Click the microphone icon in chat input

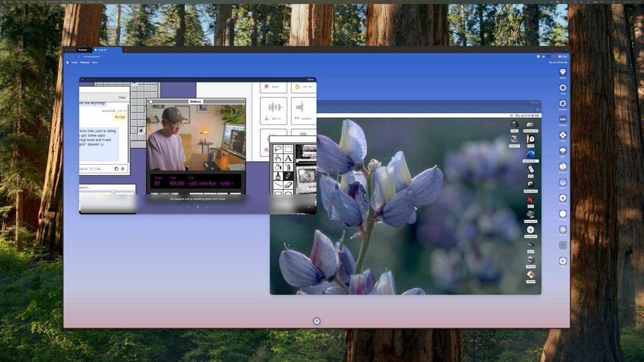point(122,168)
